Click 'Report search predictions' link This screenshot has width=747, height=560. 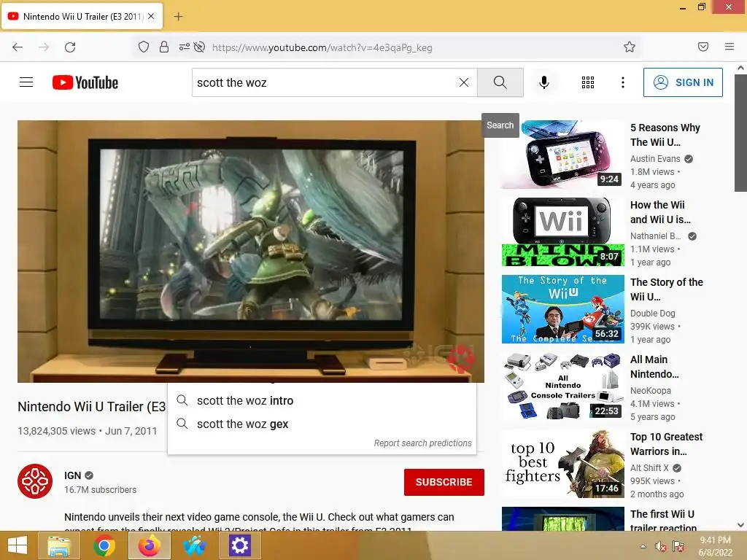pos(422,443)
